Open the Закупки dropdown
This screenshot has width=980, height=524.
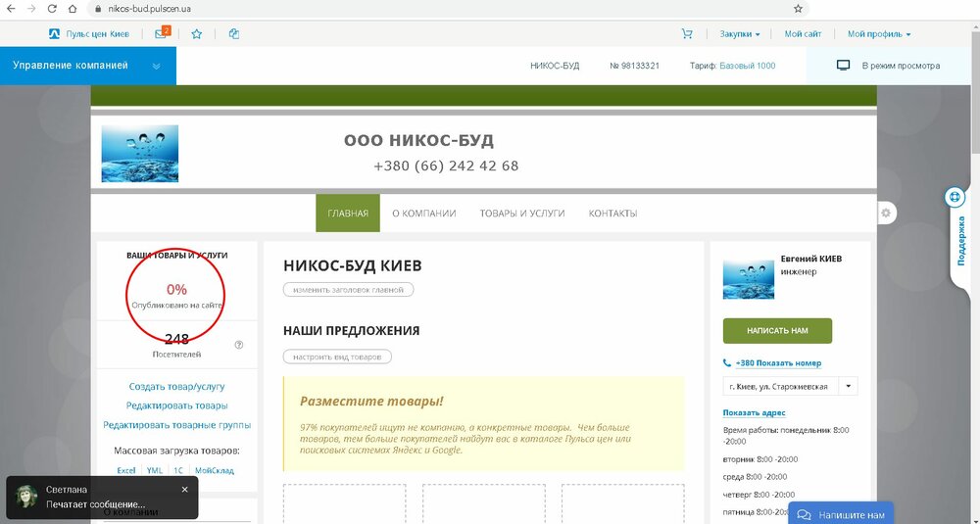739,34
